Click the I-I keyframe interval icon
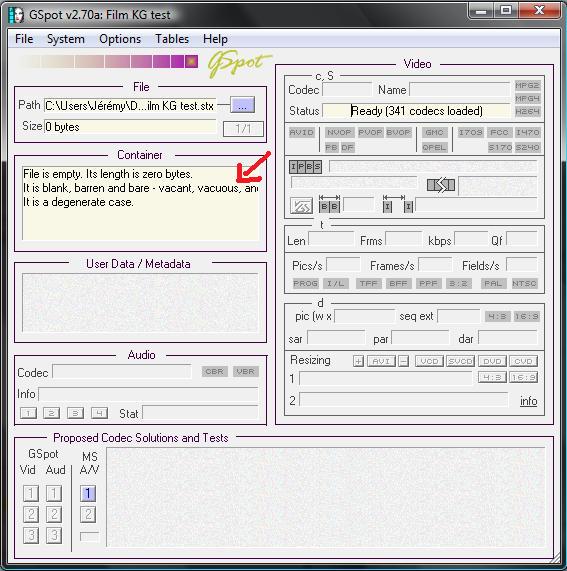The height and width of the screenshot is (571, 567). (x=398, y=204)
